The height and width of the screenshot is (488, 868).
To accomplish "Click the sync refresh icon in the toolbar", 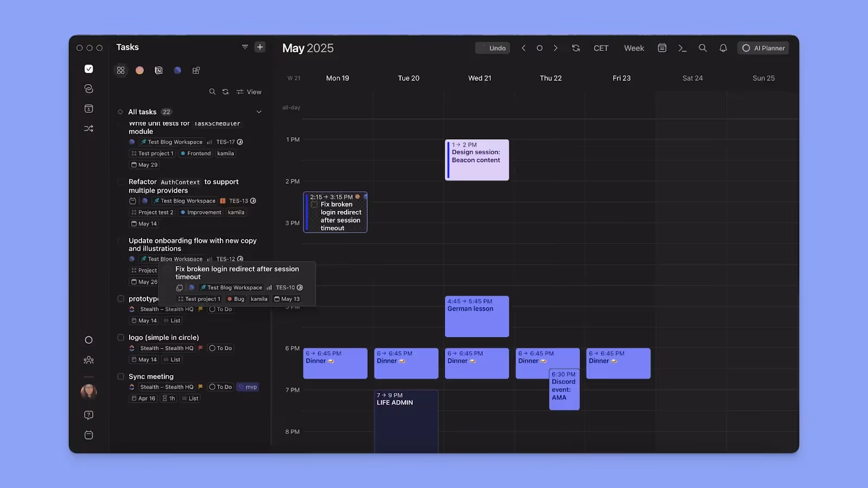I will tap(576, 48).
